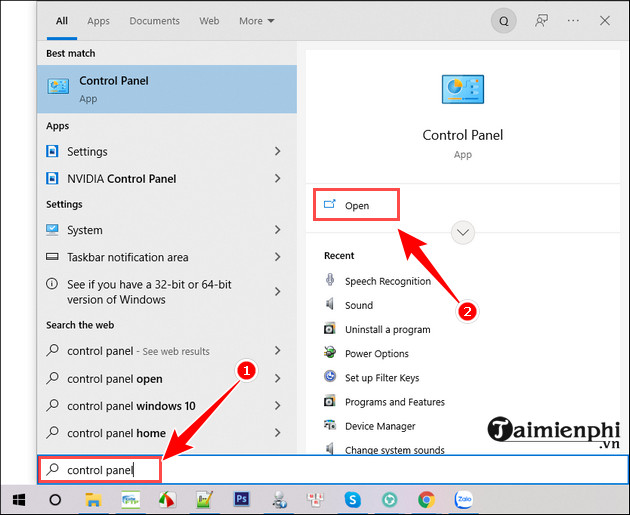Open the Windows Start menu
Image resolution: width=630 pixels, height=515 pixels.
tap(19, 500)
